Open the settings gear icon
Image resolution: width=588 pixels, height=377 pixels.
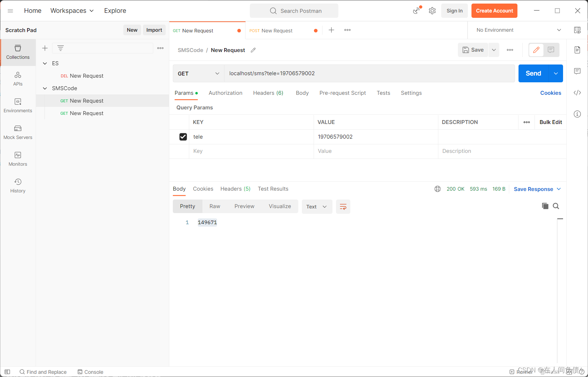[432, 11]
